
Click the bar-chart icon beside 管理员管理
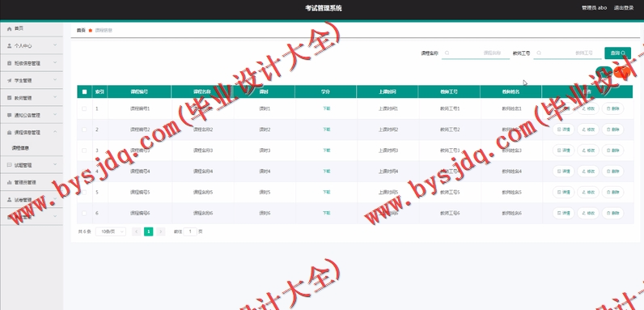[10, 182]
